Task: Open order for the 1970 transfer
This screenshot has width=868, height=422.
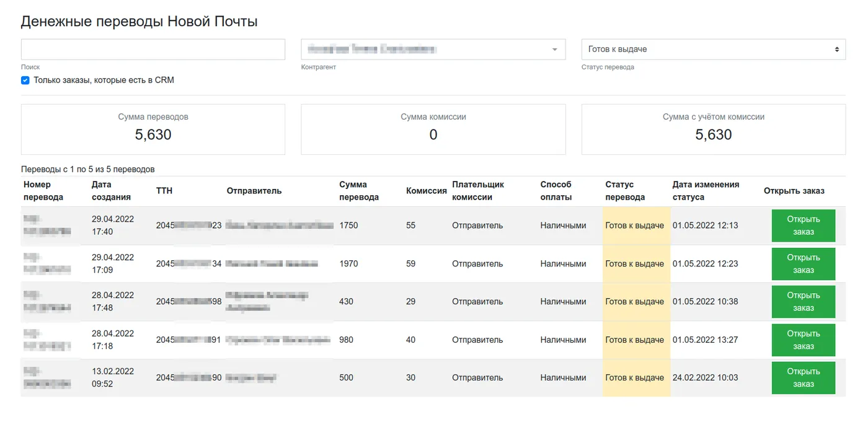Action: 804,264
